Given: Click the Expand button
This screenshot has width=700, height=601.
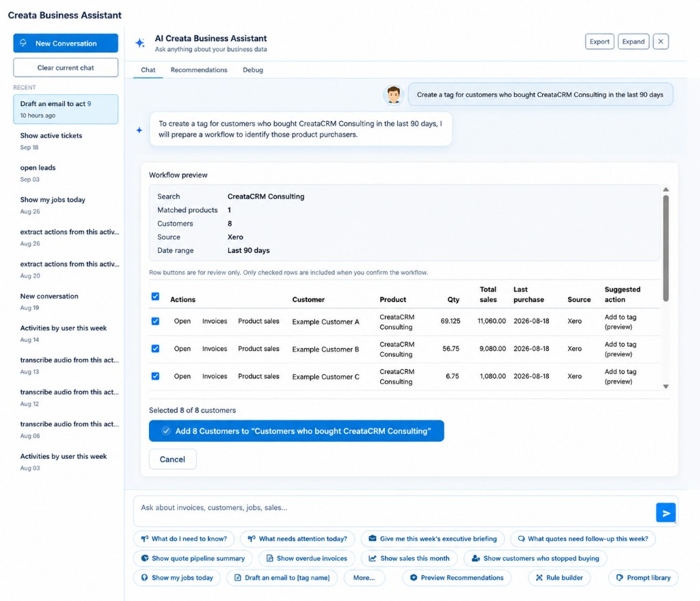Looking at the screenshot, I should click(633, 42).
